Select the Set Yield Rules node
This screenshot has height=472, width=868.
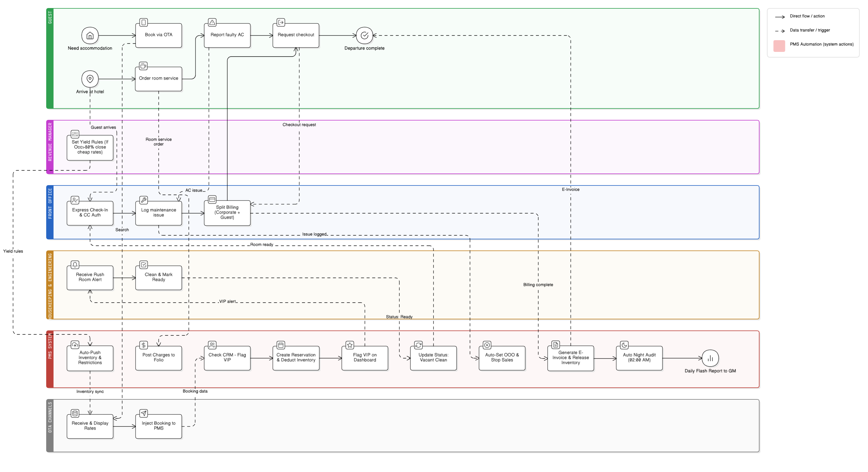90,147
